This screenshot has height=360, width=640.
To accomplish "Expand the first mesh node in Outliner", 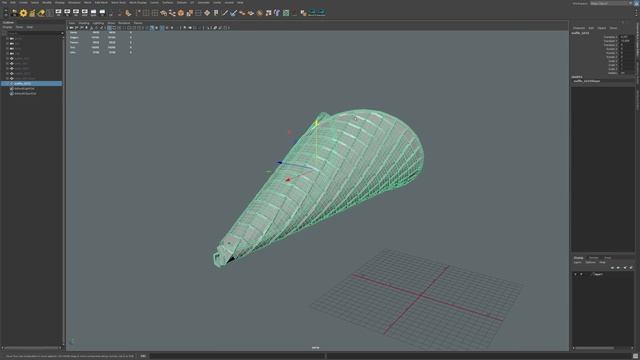I will (7, 58).
